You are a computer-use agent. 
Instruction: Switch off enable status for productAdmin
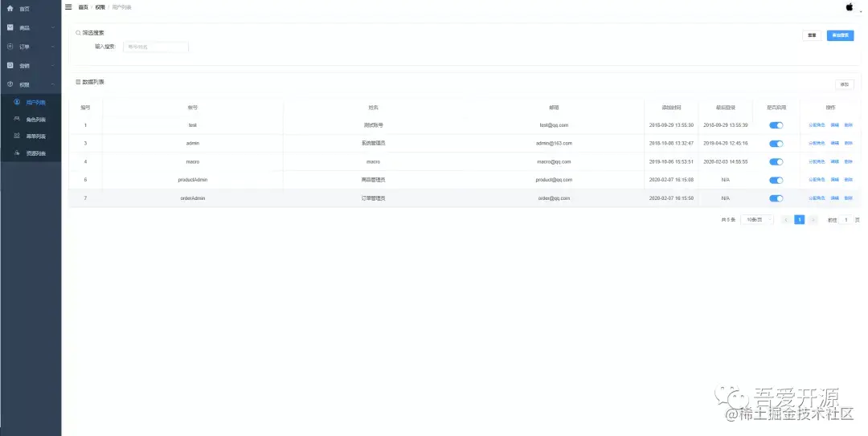point(776,180)
